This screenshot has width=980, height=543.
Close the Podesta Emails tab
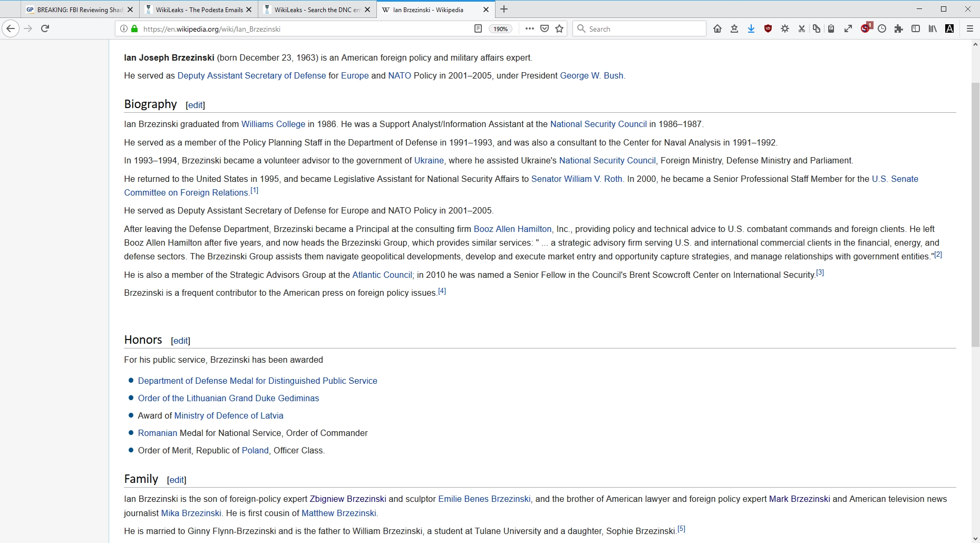[x=249, y=9]
